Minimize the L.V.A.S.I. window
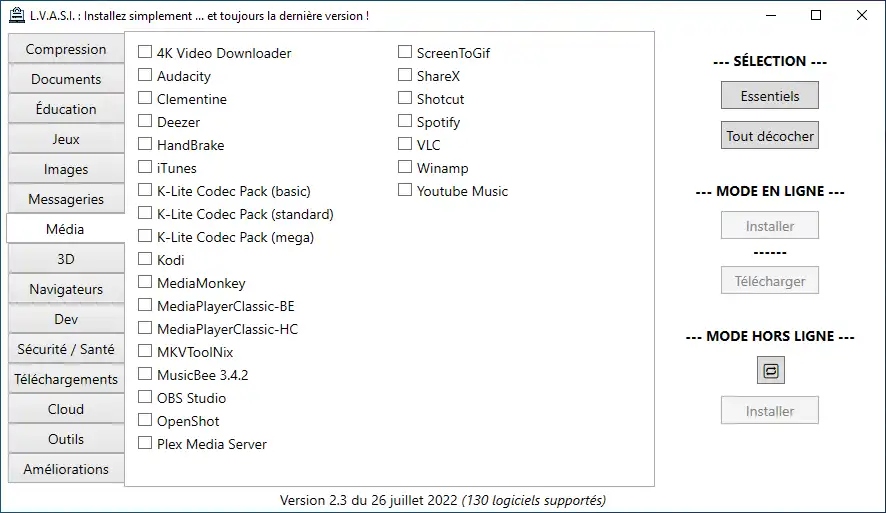This screenshot has width=886, height=513. point(771,15)
